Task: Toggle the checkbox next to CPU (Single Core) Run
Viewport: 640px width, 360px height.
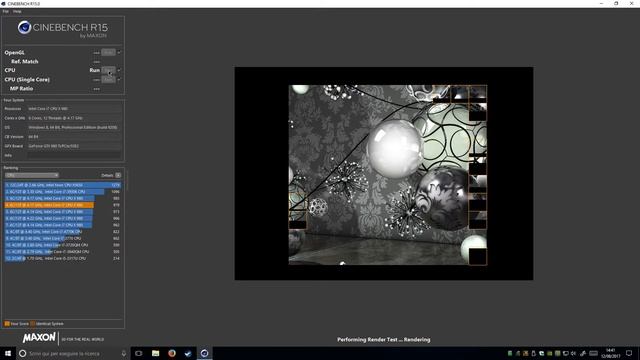Action: pyautogui.click(x=119, y=80)
